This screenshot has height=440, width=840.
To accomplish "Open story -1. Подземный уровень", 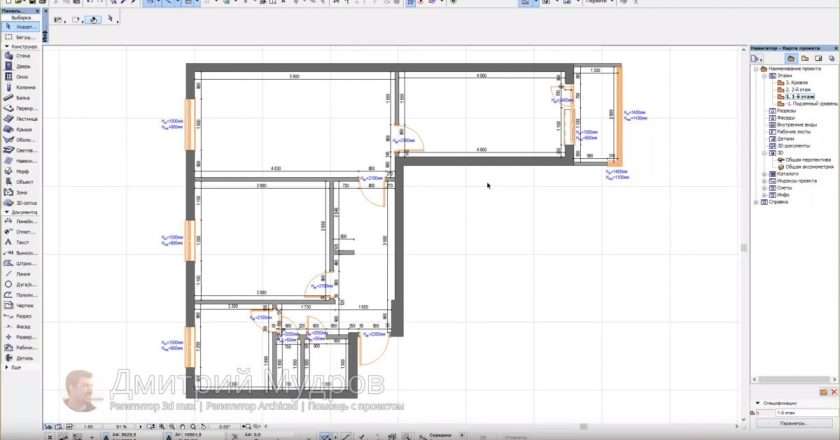I will click(x=807, y=104).
